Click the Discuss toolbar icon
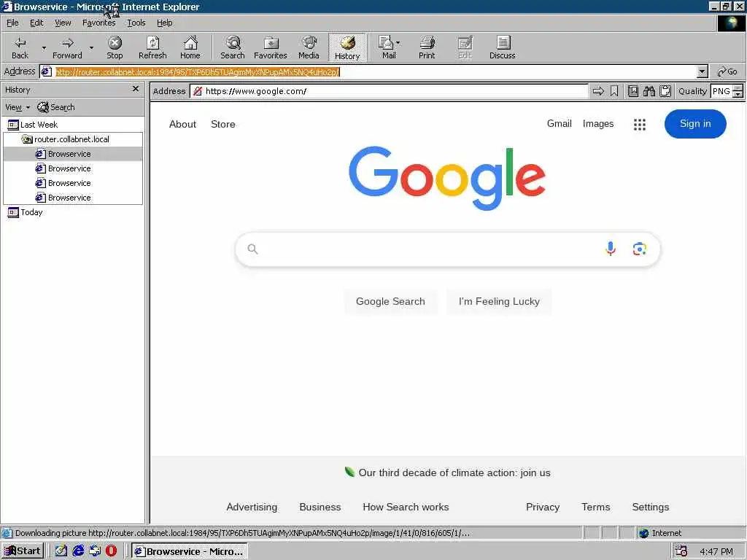 [502, 47]
